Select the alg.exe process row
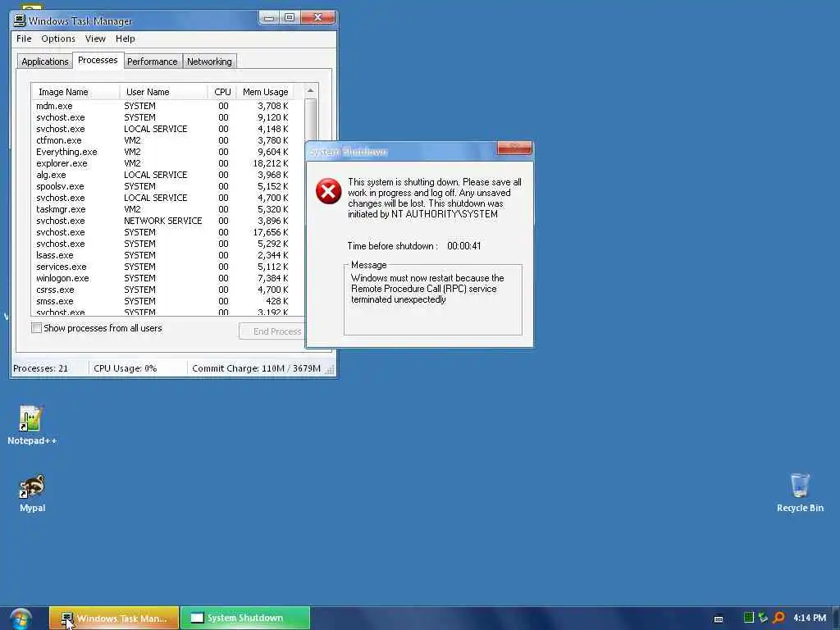This screenshot has height=630, width=840. [162, 176]
